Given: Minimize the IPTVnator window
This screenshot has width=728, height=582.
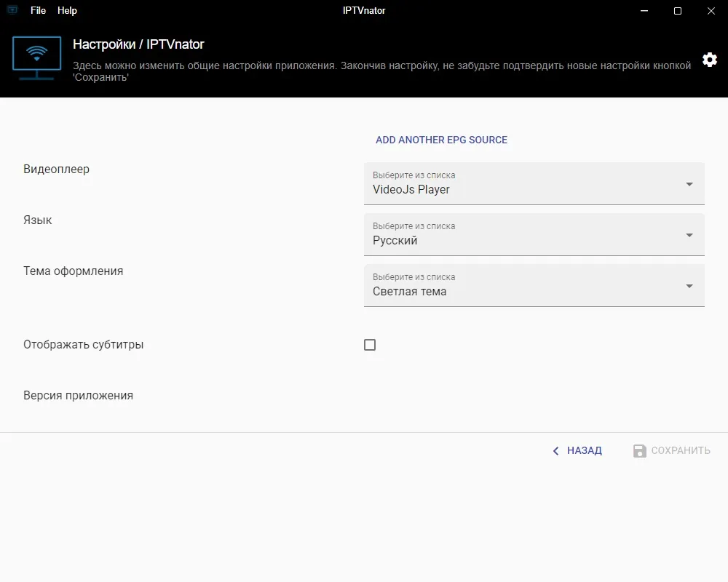Looking at the screenshot, I should [644, 11].
